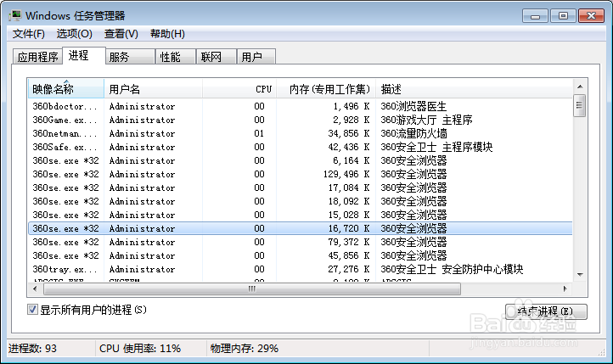Click description 360浏览器医生
The width and height of the screenshot is (613, 364).
[413, 106]
